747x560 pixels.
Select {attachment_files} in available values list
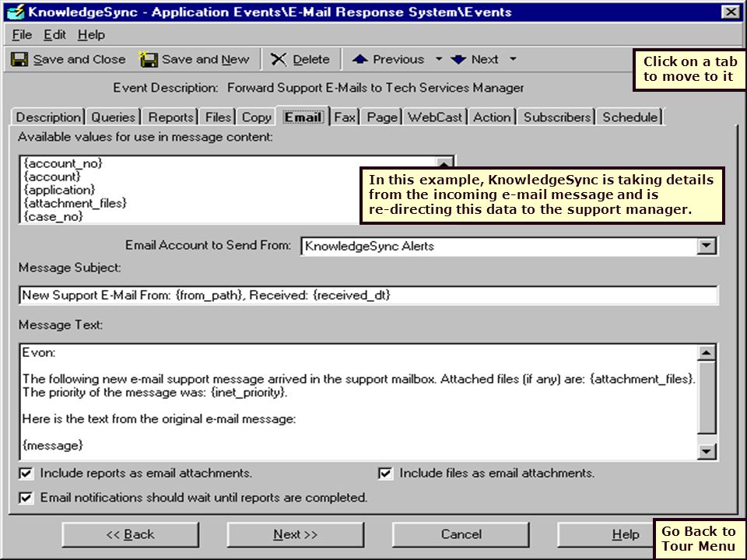pos(75,203)
